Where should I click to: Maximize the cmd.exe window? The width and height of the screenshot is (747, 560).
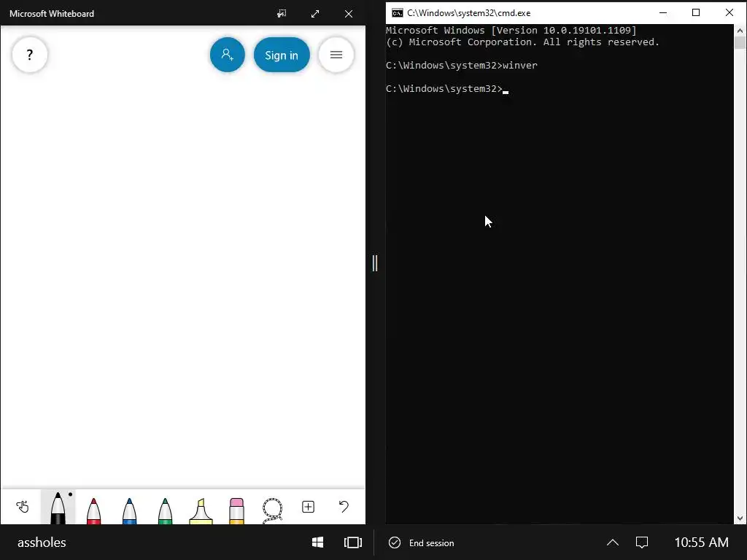click(x=696, y=13)
